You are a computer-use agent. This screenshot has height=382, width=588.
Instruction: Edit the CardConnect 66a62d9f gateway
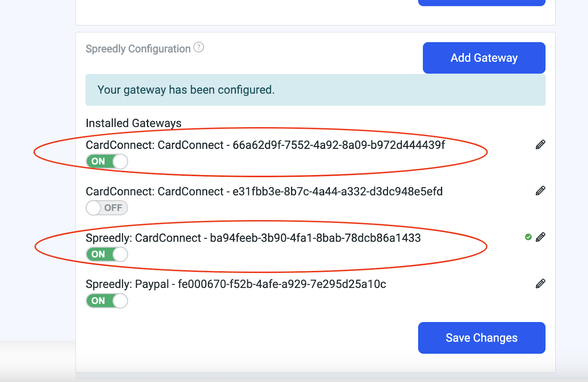540,144
